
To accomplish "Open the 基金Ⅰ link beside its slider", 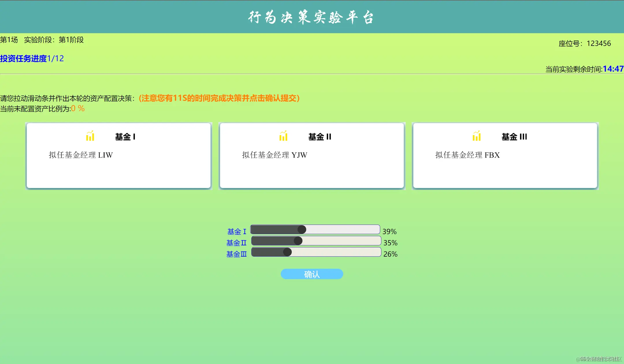I will pyautogui.click(x=237, y=231).
